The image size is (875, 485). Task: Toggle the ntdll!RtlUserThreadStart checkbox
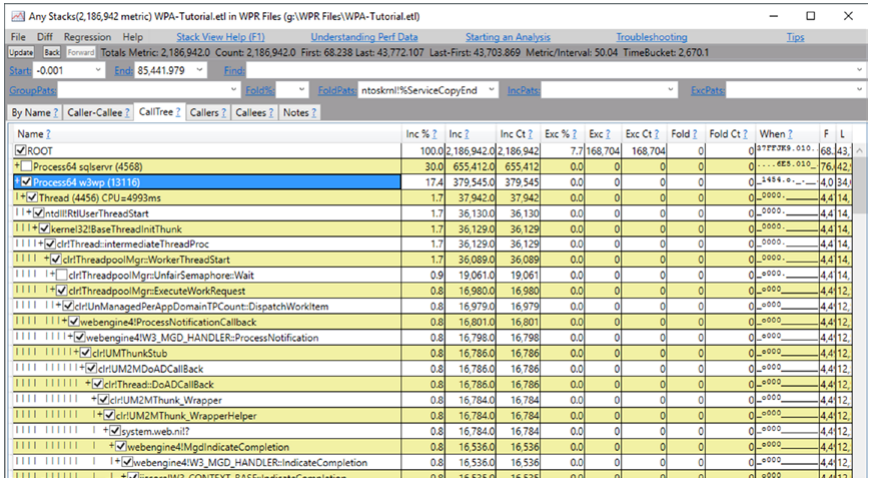pos(39,213)
